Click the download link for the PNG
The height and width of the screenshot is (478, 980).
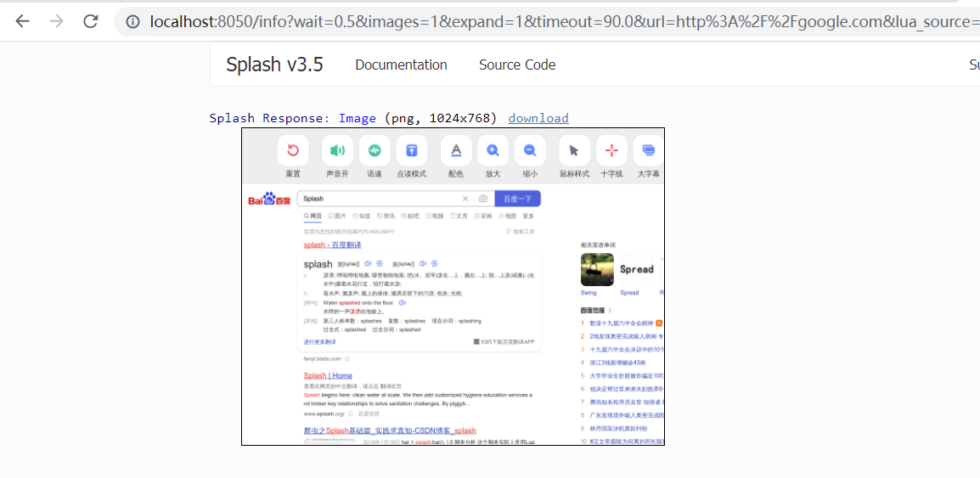tap(538, 118)
